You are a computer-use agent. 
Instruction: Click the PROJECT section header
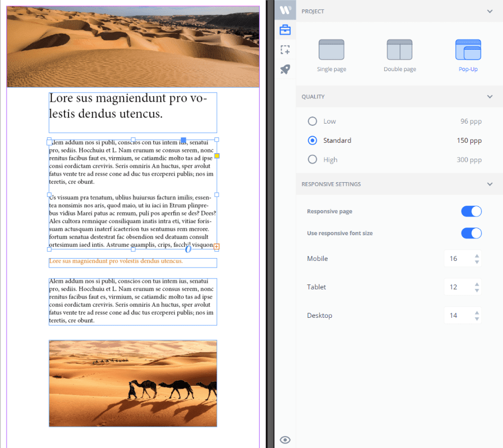pyautogui.click(x=399, y=11)
